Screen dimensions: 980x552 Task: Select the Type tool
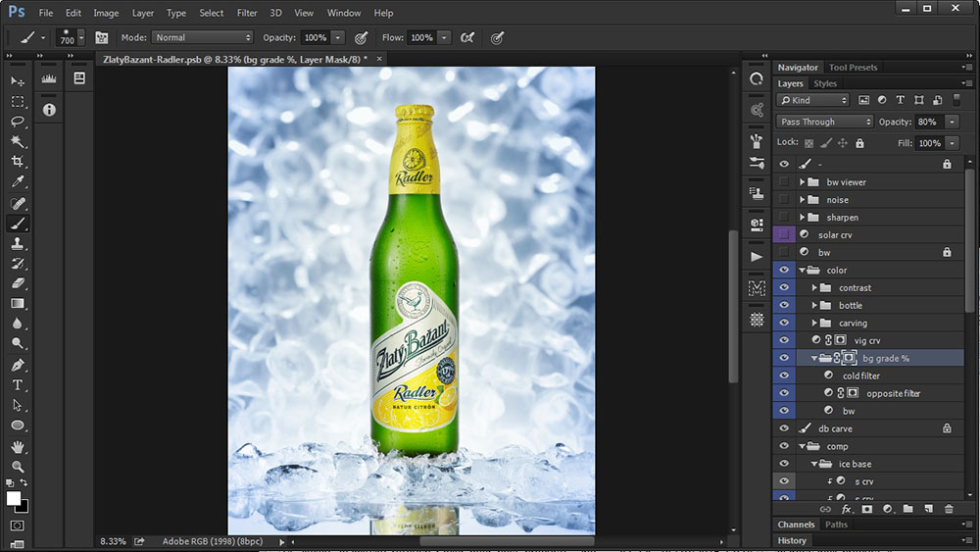(18, 385)
